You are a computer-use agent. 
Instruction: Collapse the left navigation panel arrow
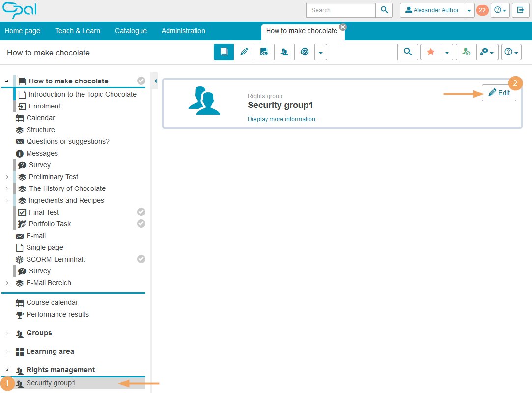pos(155,81)
